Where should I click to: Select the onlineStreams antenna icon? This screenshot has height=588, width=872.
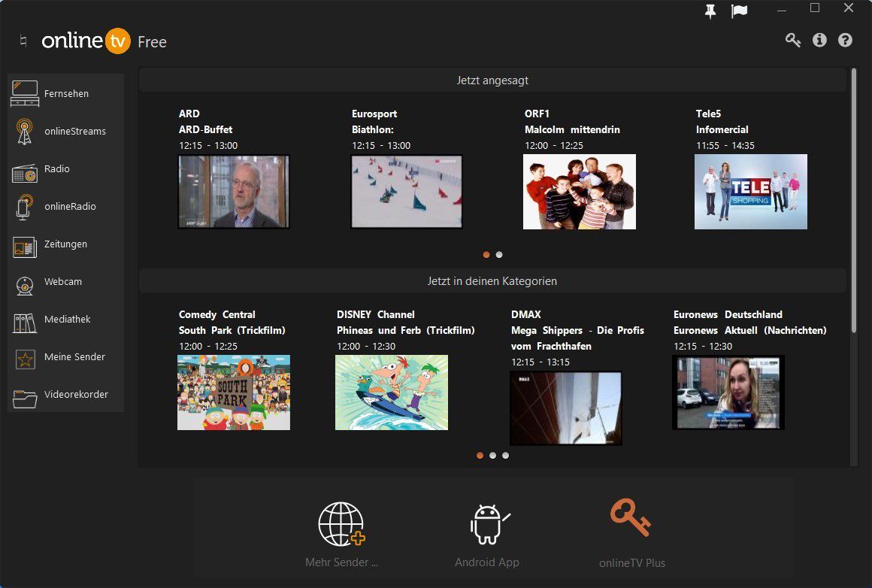click(x=24, y=131)
